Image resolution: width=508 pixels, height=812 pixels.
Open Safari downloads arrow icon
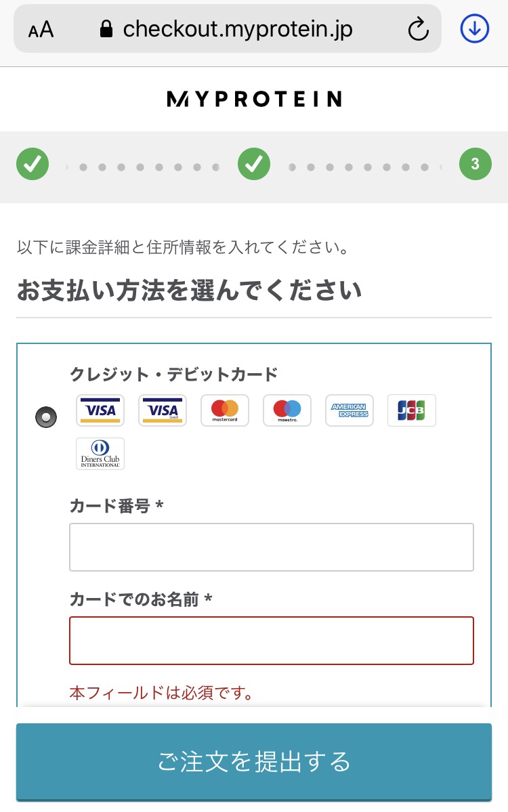point(475,28)
